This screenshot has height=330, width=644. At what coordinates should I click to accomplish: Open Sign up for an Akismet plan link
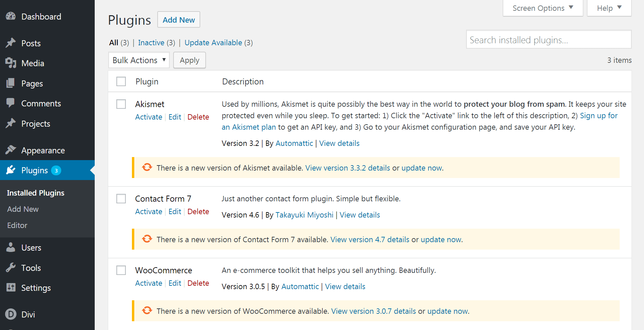tap(599, 116)
